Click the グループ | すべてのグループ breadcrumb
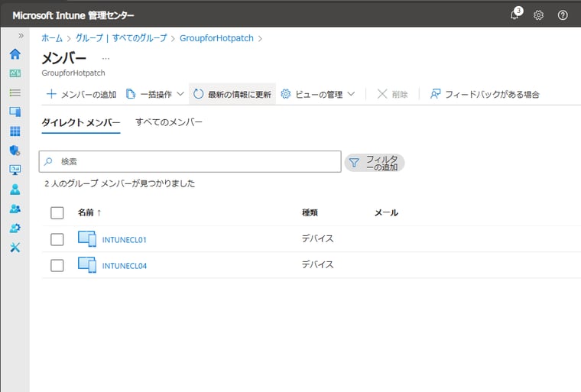Viewport: 581px width, 392px height. coord(121,38)
